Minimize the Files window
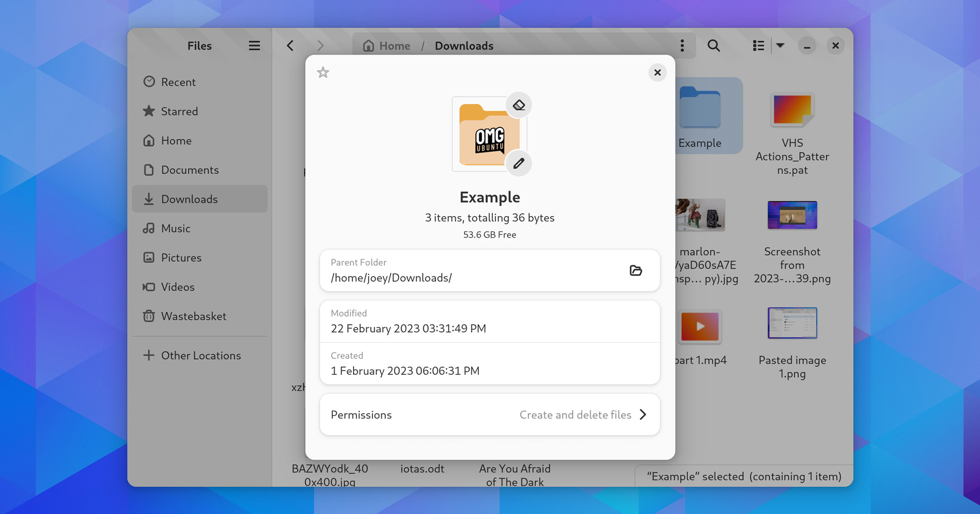The width and height of the screenshot is (980, 514). tap(807, 46)
